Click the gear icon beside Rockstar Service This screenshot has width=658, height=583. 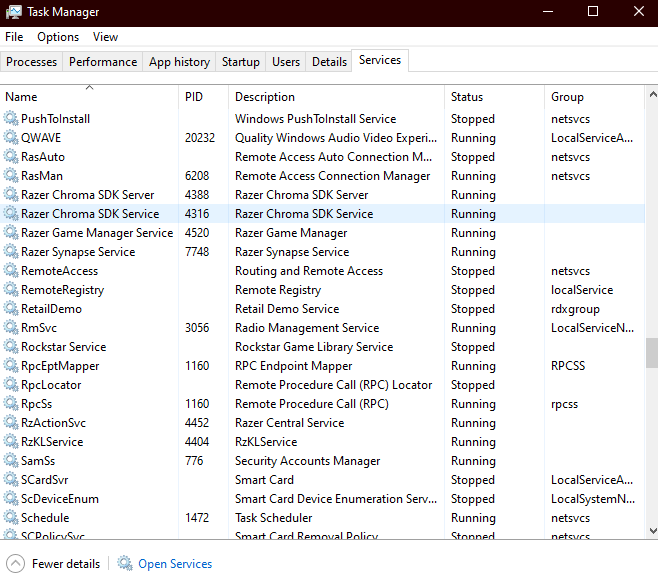(11, 346)
